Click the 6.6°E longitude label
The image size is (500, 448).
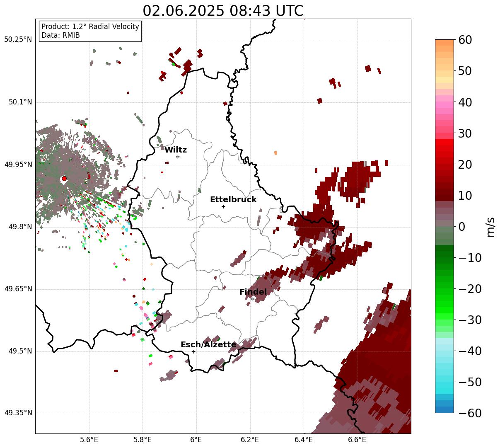pos(357,440)
